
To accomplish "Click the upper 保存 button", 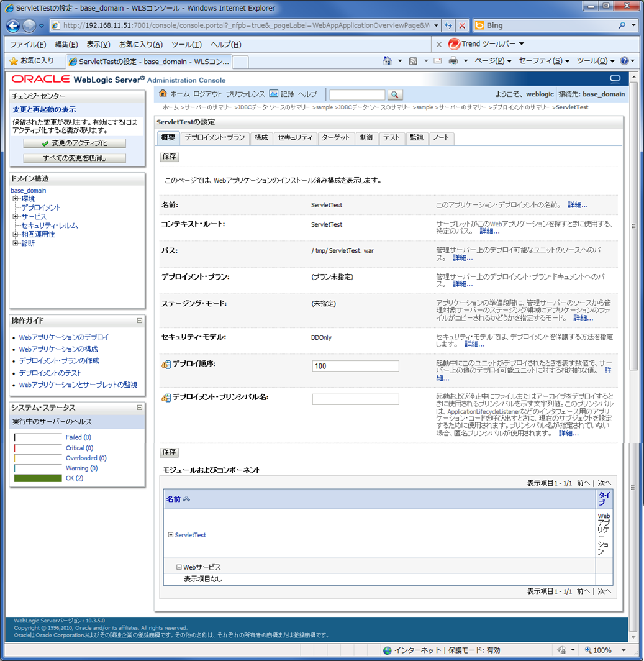I will coord(170,157).
